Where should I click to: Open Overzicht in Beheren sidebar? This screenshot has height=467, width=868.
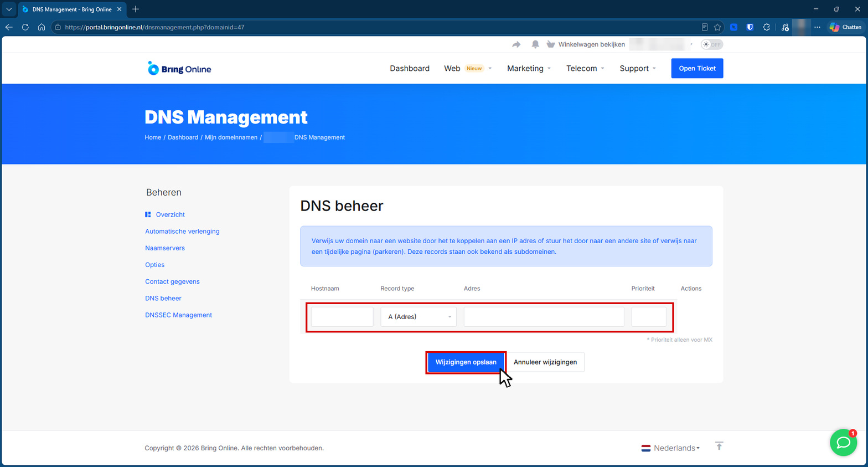point(170,214)
